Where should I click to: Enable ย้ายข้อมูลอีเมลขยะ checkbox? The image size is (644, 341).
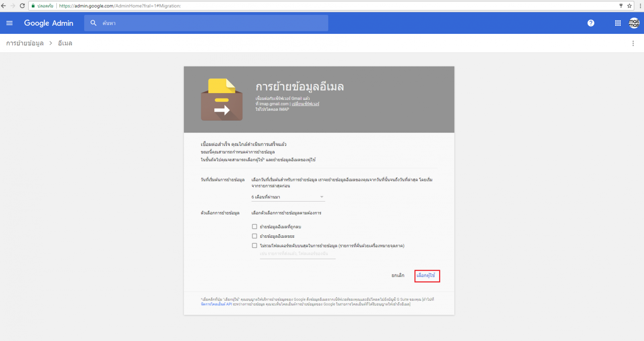point(254,236)
